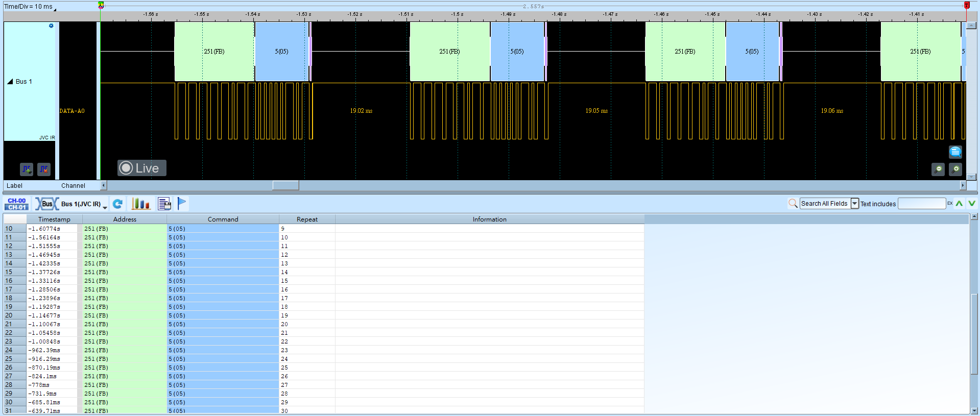Image resolution: width=980 pixels, height=416 pixels.
Task: Expand the Search All Fields dropdown
Action: (x=854, y=204)
